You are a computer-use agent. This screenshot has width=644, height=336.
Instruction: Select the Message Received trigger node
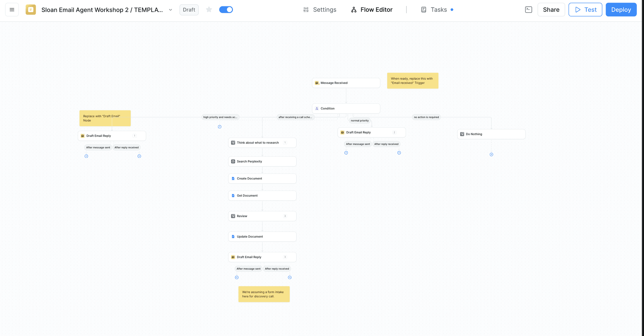[x=346, y=83]
